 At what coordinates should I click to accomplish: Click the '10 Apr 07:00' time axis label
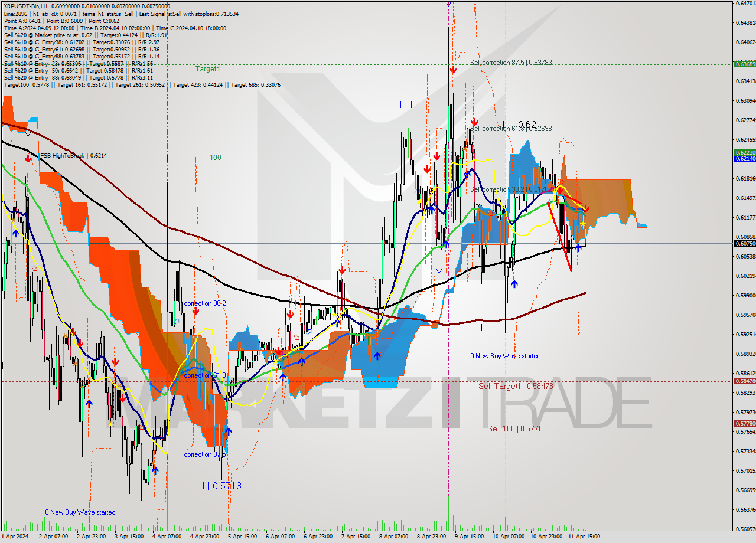click(x=508, y=537)
